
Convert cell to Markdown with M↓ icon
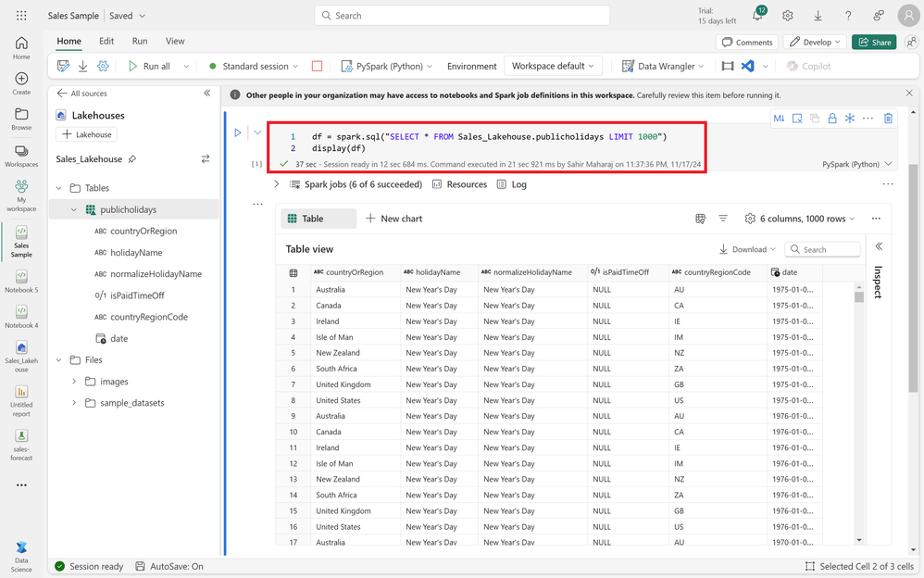point(779,119)
